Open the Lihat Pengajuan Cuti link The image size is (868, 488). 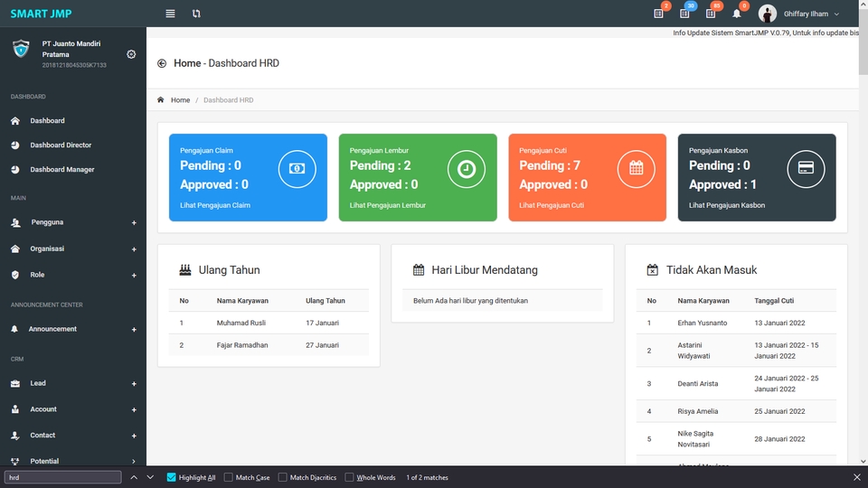[552, 205]
